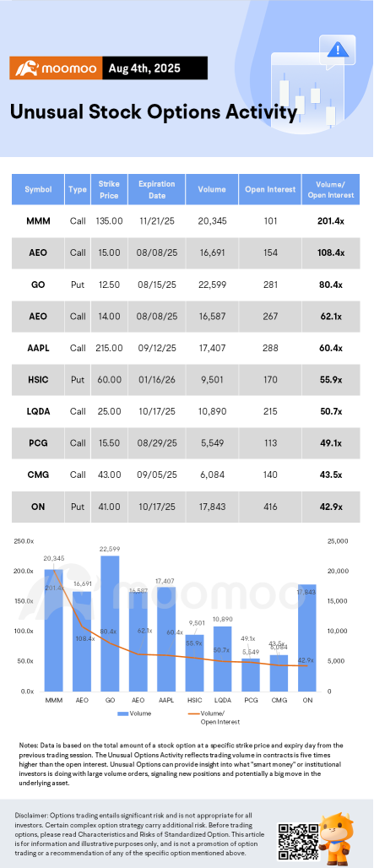The image size is (374, 868).
Task: Select the Volume/Open Interest column header
Action: 331,189
